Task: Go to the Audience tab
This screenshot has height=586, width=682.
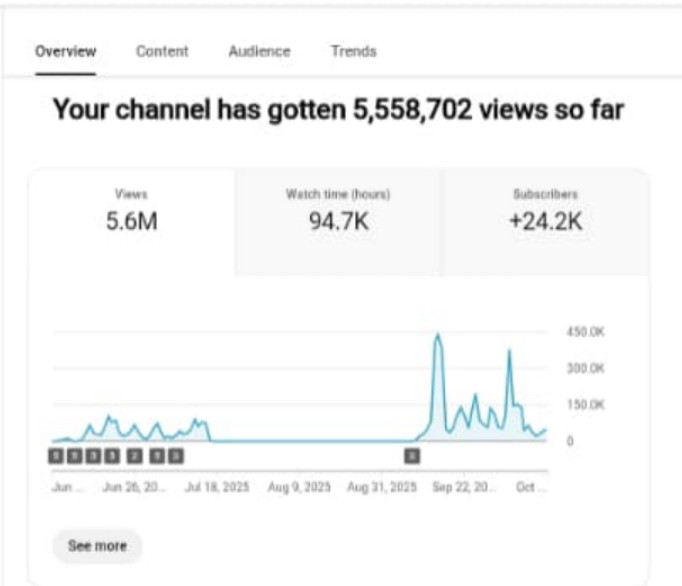Action: [259, 51]
